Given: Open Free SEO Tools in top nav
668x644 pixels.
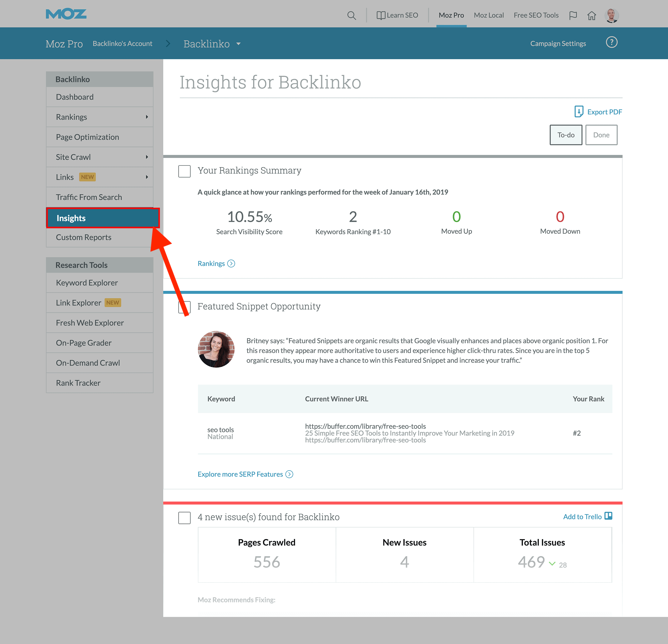Looking at the screenshot, I should coord(536,15).
